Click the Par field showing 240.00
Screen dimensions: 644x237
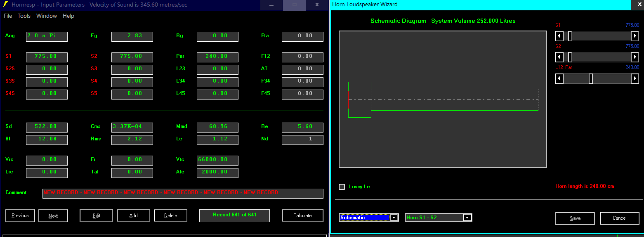coord(217,57)
